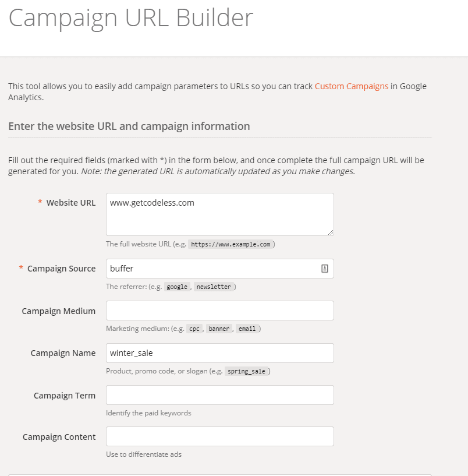Click the empty Campaign Term field
The width and height of the screenshot is (468, 476).
pos(219,394)
